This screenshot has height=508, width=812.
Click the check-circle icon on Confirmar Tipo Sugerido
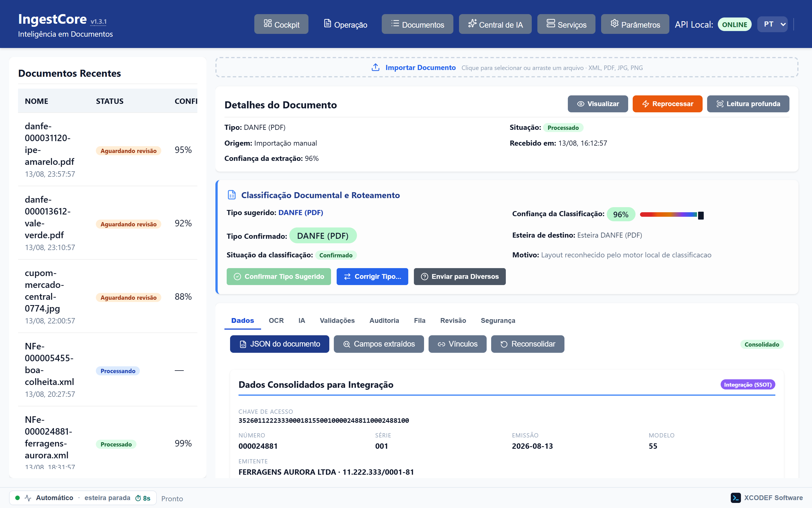(x=237, y=277)
